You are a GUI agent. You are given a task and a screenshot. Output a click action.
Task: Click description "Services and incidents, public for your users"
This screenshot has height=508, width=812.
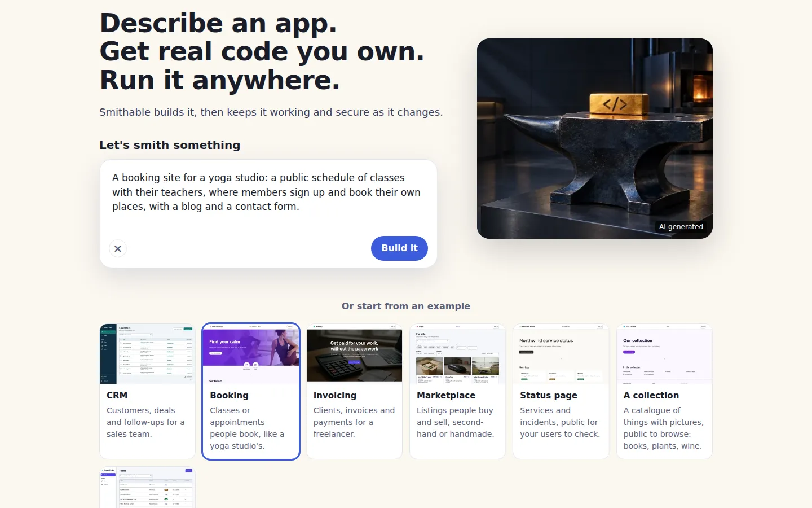coord(560,422)
